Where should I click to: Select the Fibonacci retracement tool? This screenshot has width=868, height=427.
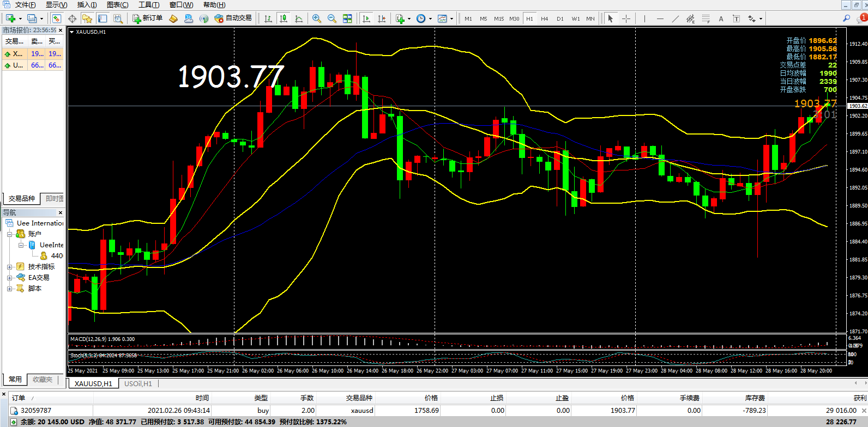tap(706, 19)
